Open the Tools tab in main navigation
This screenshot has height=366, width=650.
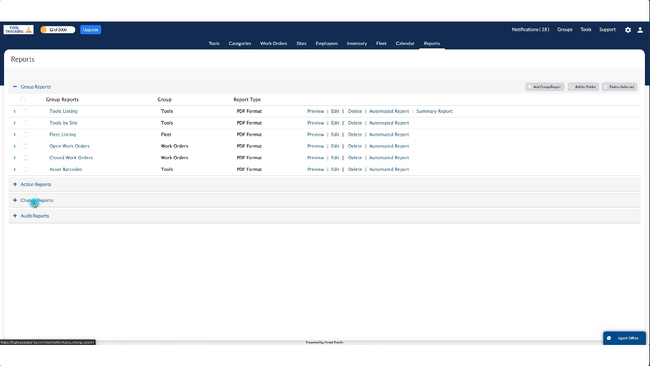214,43
